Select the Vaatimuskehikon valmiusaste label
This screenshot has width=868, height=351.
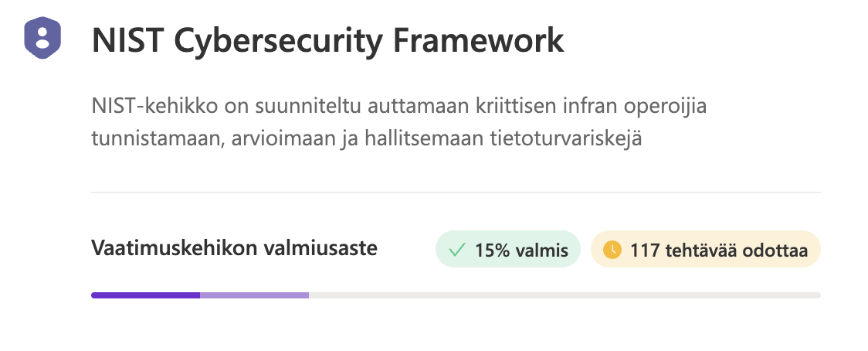point(234,248)
